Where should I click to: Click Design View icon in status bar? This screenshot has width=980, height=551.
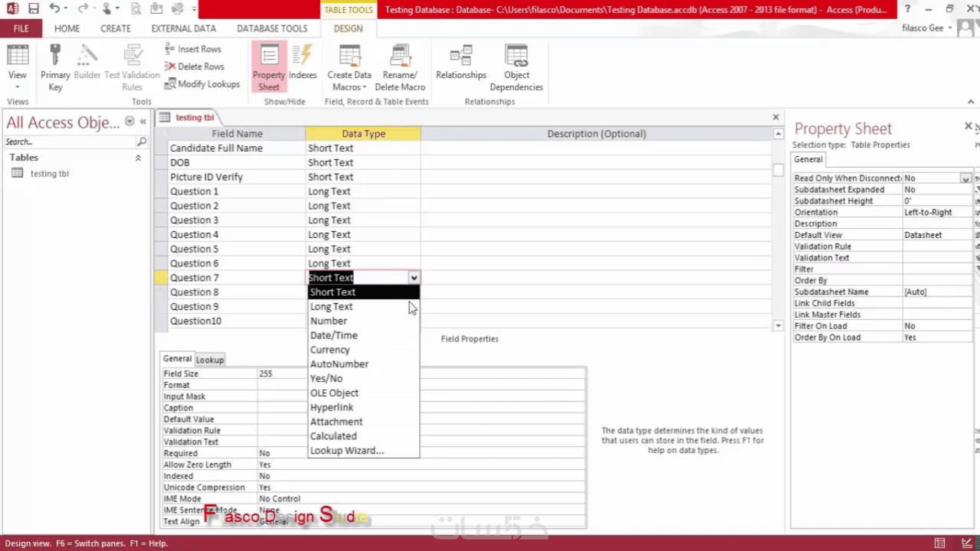pos(966,543)
